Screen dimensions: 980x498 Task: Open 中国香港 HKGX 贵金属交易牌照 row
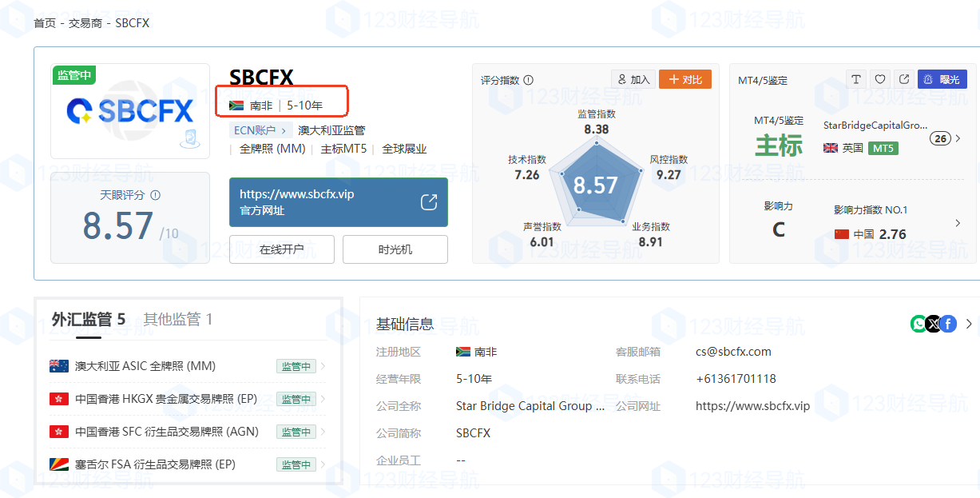point(188,399)
